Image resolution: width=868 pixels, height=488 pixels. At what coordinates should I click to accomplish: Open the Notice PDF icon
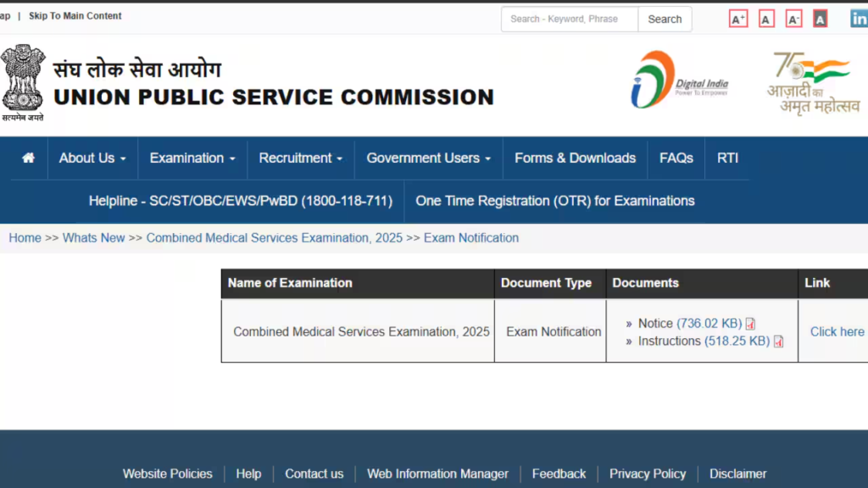[x=750, y=324]
